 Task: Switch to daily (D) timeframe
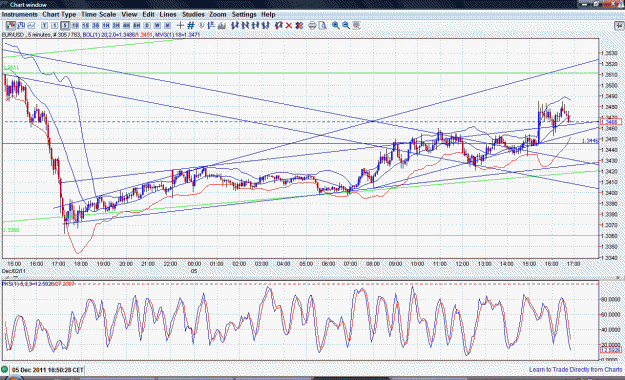click(x=147, y=26)
